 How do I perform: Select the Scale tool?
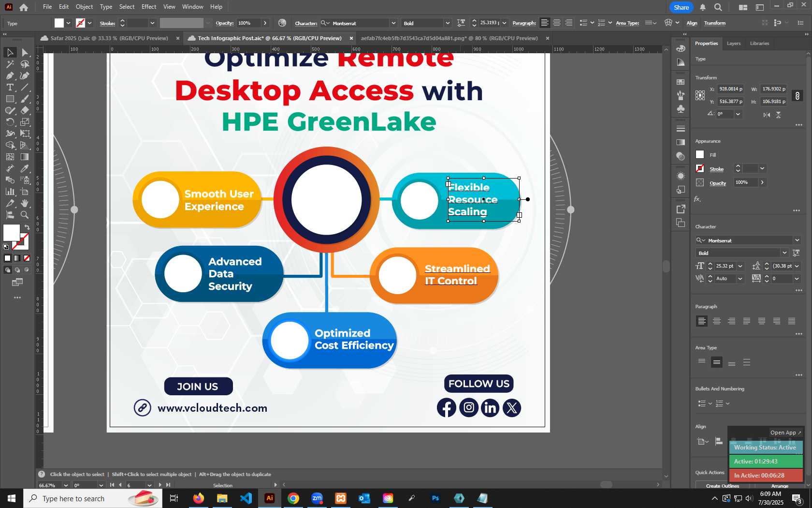tap(25, 122)
